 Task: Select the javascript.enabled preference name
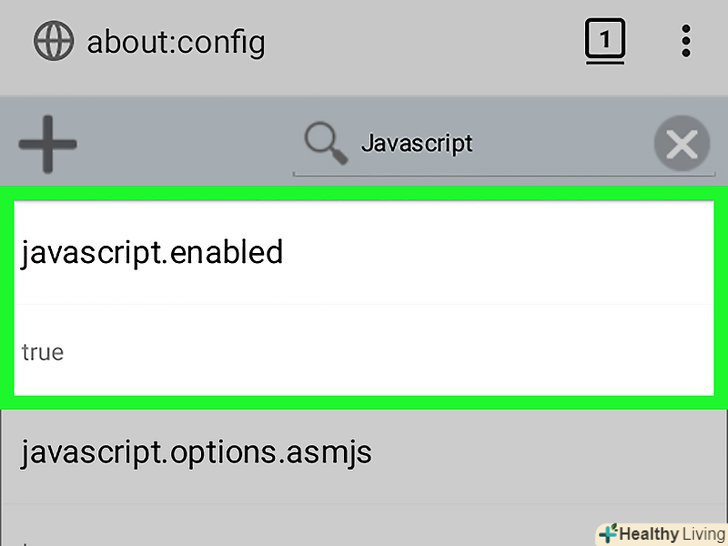pyautogui.click(x=152, y=252)
